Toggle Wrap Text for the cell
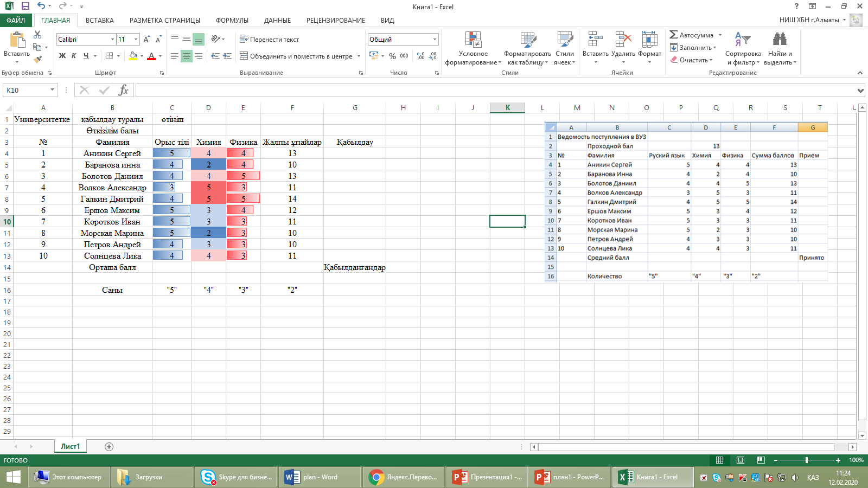Image resolution: width=868 pixels, height=488 pixels. point(270,40)
